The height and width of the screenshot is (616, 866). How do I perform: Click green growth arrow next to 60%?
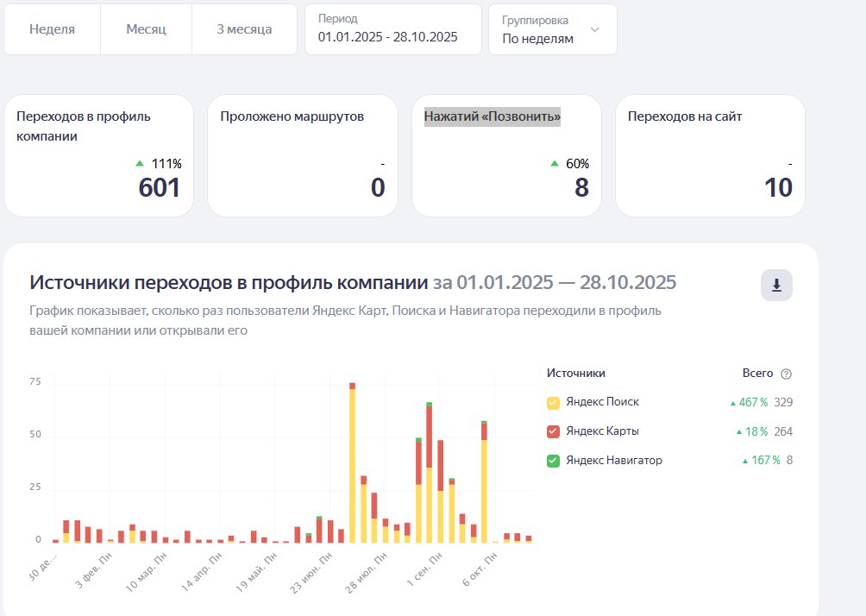point(554,163)
